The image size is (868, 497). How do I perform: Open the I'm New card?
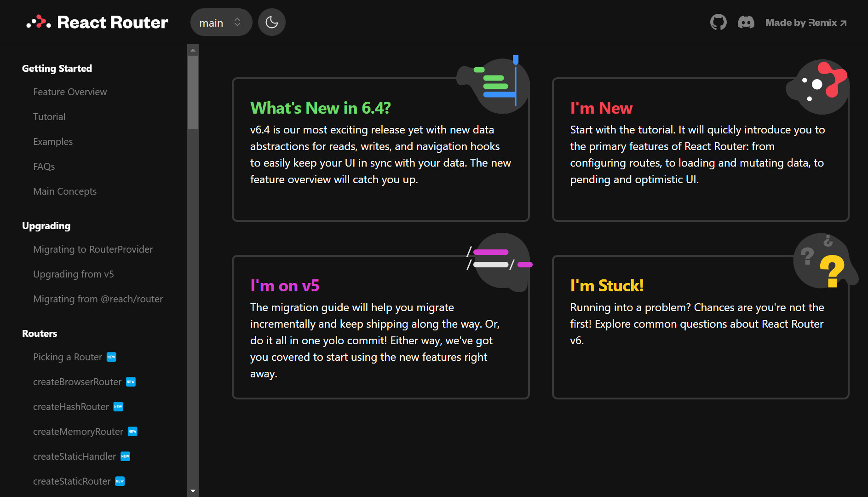[701, 150]
